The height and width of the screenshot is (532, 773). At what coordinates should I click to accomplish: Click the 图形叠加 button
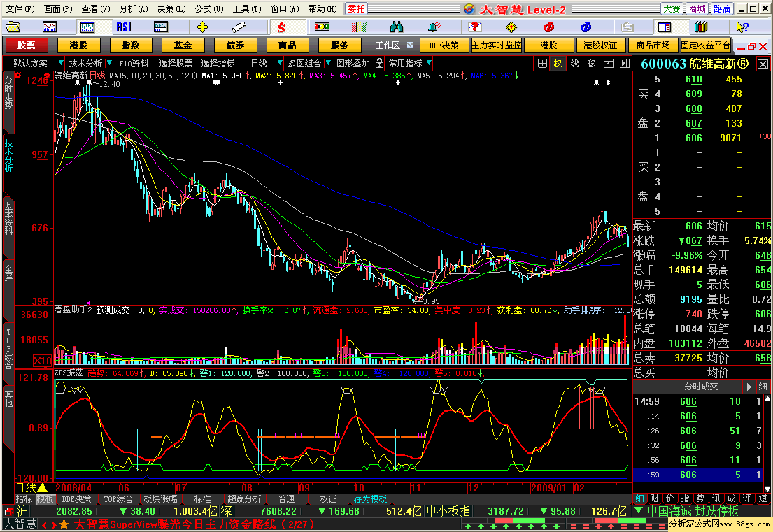353,63
